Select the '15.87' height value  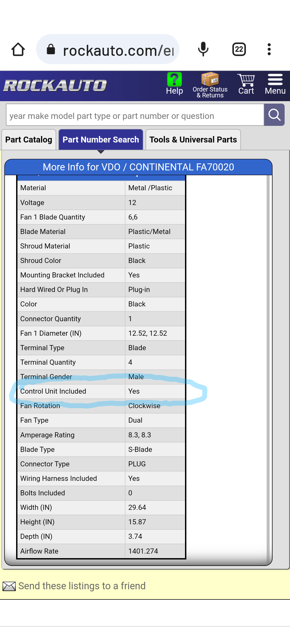point(137,522)
